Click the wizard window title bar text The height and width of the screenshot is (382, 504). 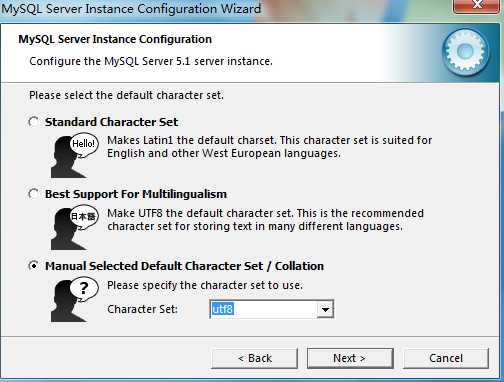131,9
